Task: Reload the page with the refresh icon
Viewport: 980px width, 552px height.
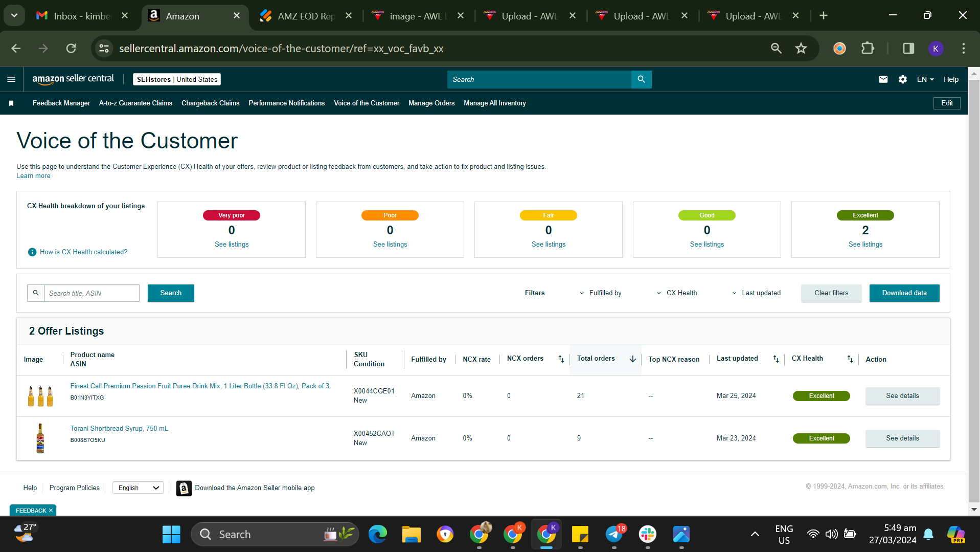Action: coord(71,49)
